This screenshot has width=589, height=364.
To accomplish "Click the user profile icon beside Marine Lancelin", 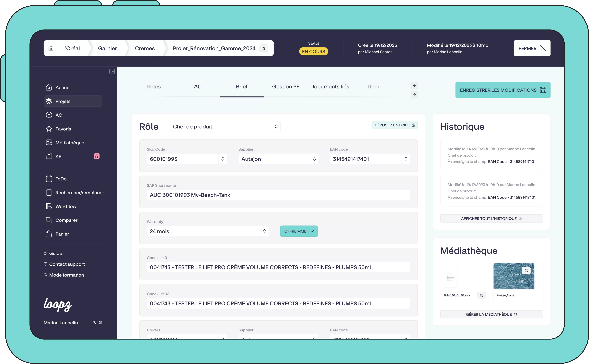I will 94,323.
